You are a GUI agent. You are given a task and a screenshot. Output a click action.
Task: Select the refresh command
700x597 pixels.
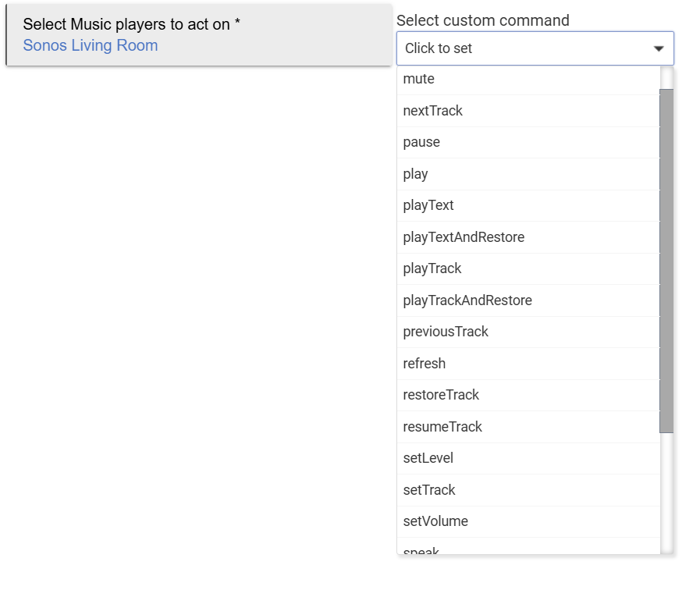click(425, 364)
